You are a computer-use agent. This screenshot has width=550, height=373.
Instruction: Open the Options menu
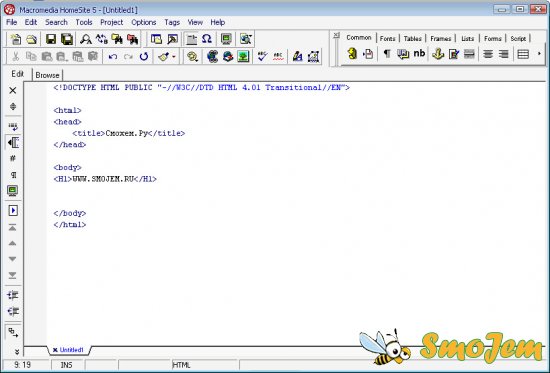click(143, 22)
